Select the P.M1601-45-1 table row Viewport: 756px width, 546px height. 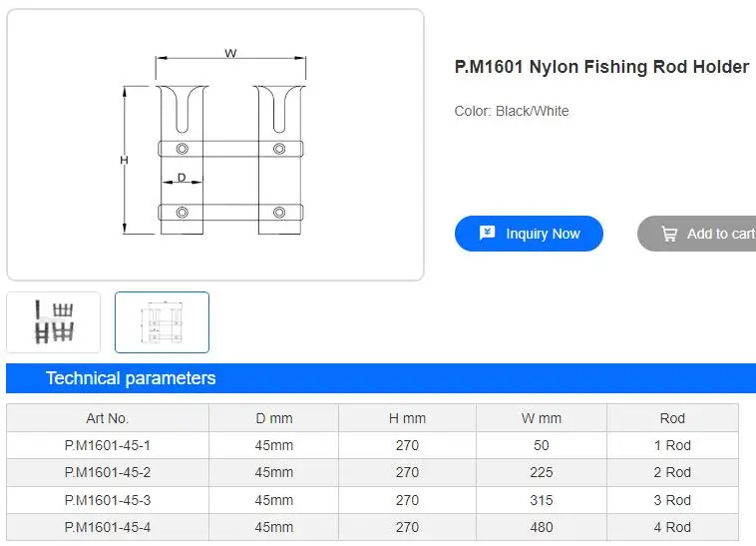click(108, 445)
